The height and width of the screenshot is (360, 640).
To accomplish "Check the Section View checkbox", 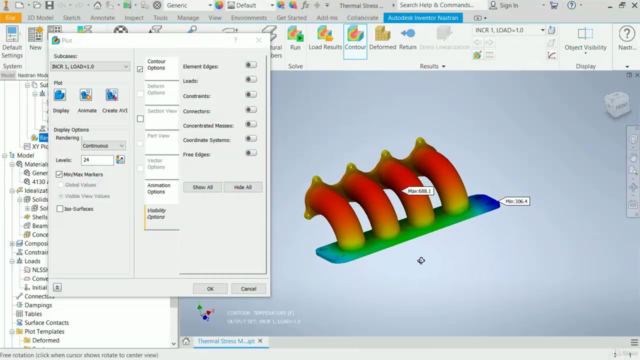I will click(x=140, y=119).
